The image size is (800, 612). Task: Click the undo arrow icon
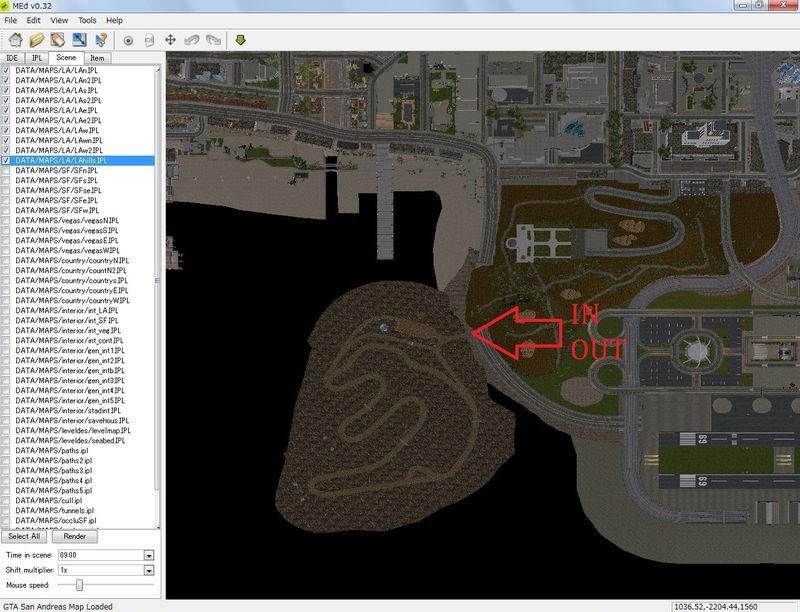tap(192, 40)
